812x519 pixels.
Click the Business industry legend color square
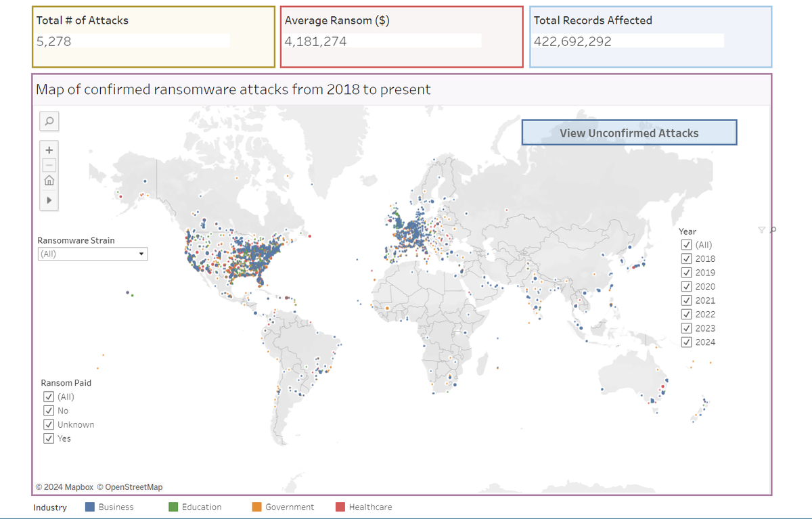(89, 506)
